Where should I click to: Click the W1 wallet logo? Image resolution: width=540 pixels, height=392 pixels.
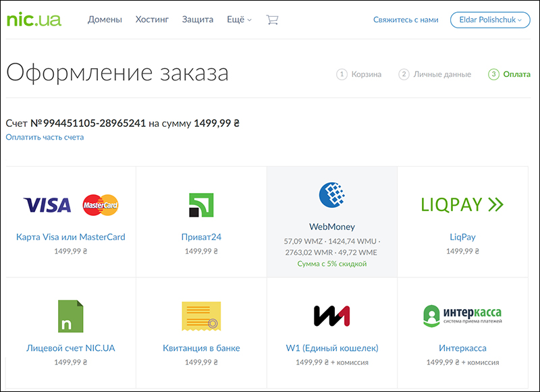(331, 316)
